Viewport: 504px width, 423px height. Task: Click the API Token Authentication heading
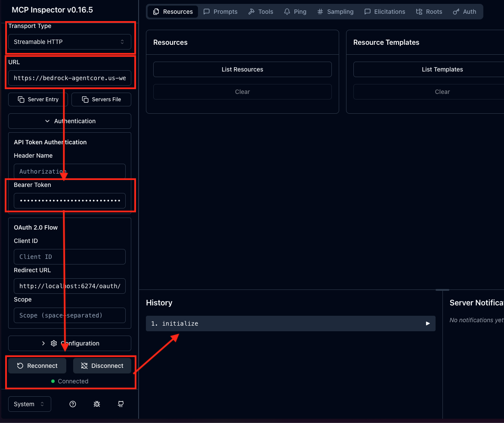pos(50,142)
